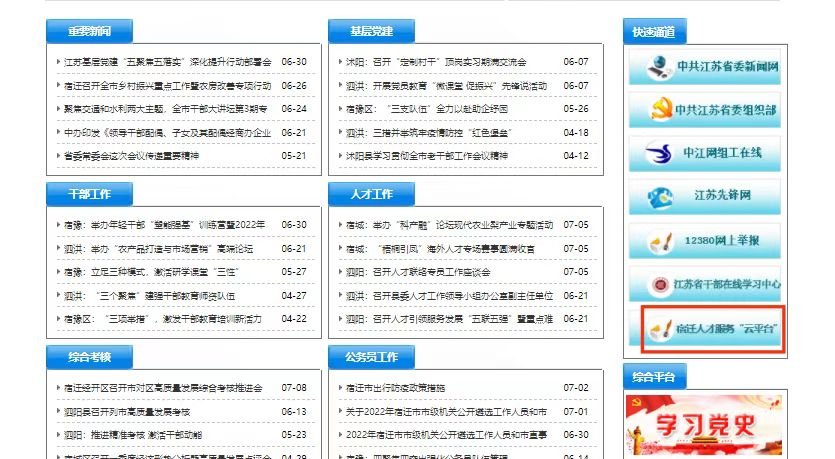
Task: Click the 12380网上举报 banner
Action: (706, 240)
